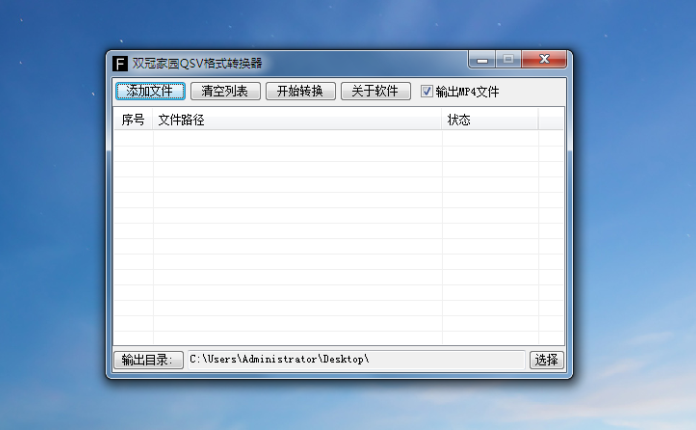The image size is (696, 430).
Task: Focus the output directory path field
Action: click(356, 360)
